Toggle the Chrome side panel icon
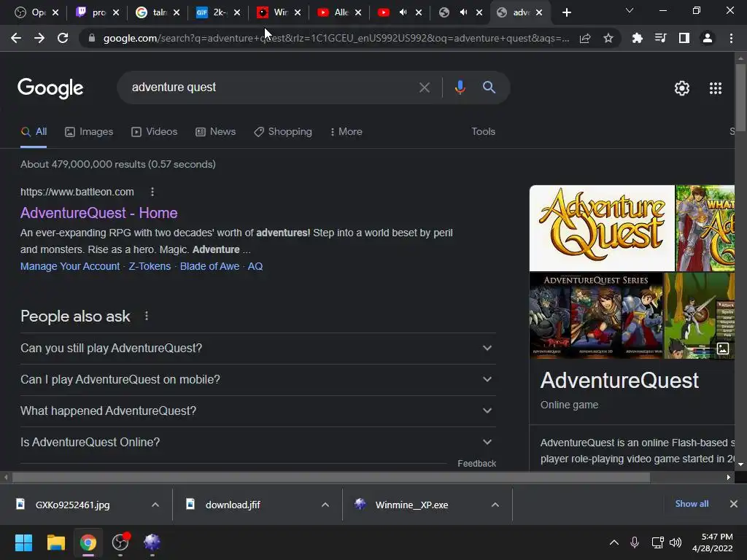This screenshot has width=747, height=560. pyautogui.click(x=684, y=38)
